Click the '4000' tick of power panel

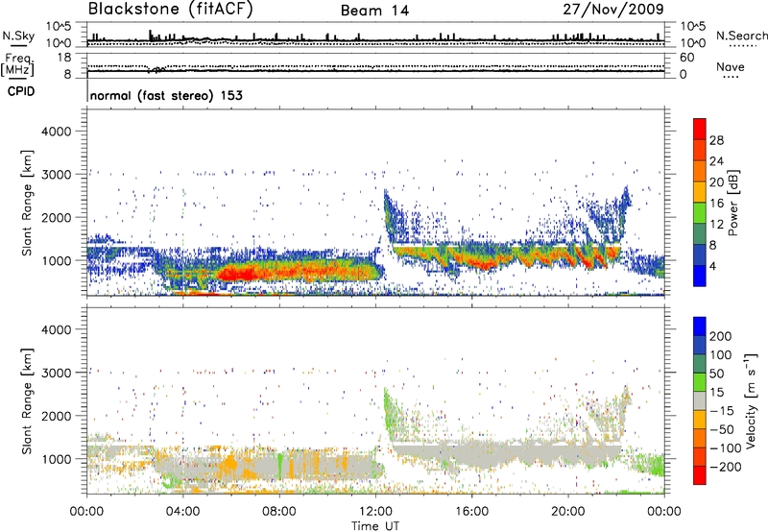(x=56, y=132)
